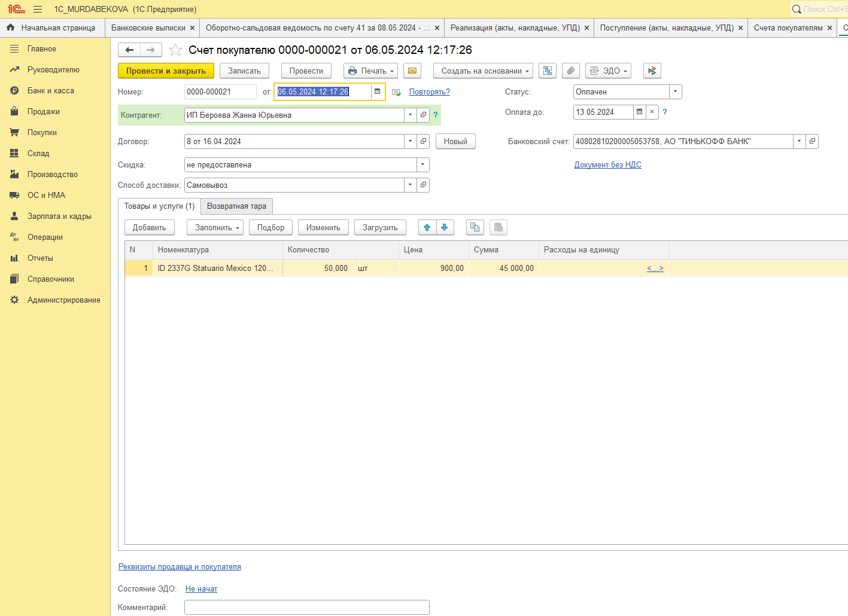Open the document structure icon

click(x=548, y=71)
